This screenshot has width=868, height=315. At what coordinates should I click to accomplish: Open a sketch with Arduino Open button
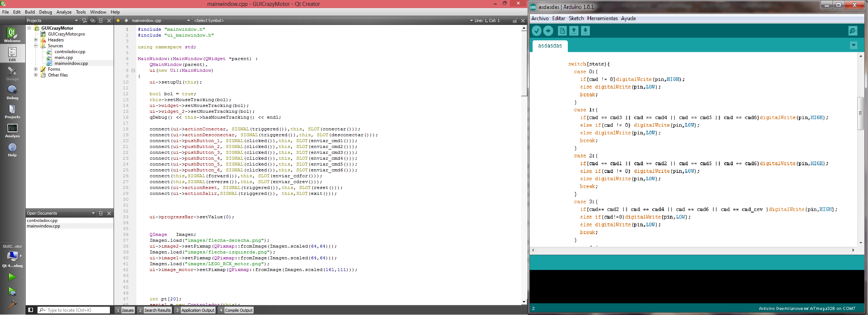pyautogui.click(x=574, y=31)
